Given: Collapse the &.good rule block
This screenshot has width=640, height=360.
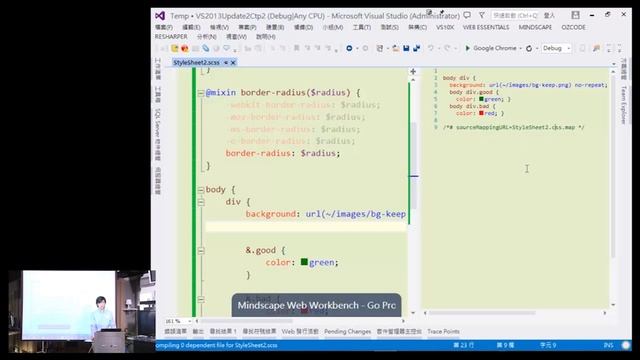Looking at the screenshot, I should (201, 251).
